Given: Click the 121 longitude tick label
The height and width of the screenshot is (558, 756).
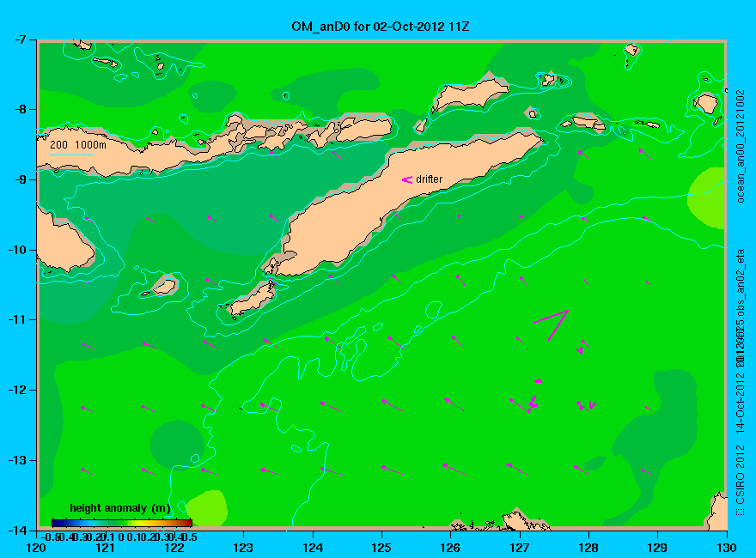Looking at the screenshot, I should [106, 548].
